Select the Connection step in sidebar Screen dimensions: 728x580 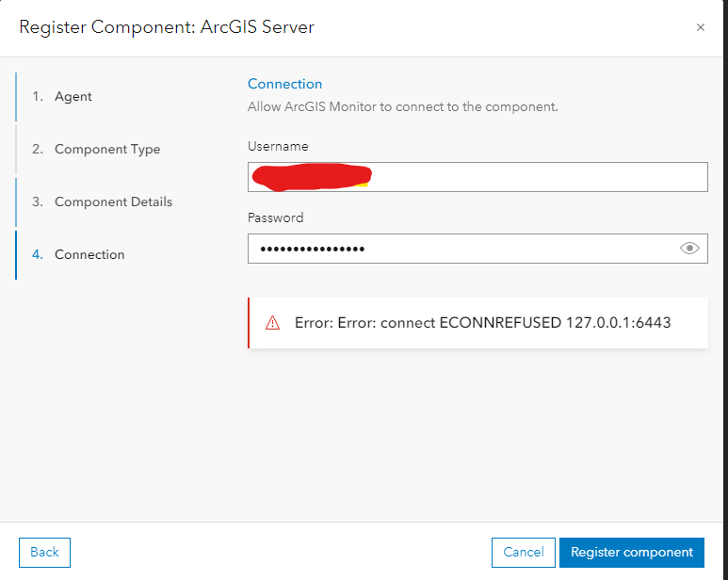tap(89, 255)
